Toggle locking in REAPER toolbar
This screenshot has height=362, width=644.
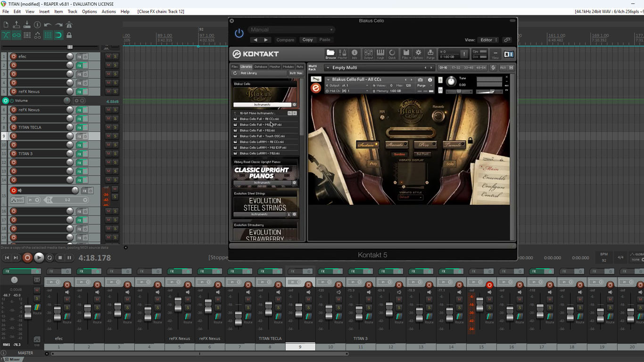[69, 35]
